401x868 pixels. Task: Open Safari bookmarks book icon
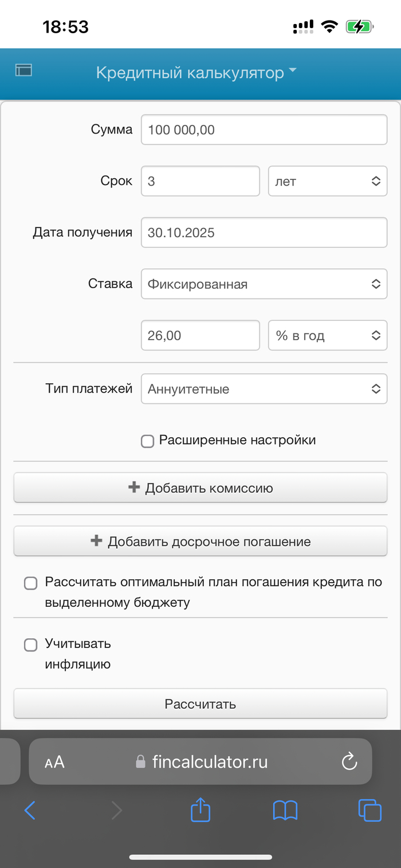point(285,810)
